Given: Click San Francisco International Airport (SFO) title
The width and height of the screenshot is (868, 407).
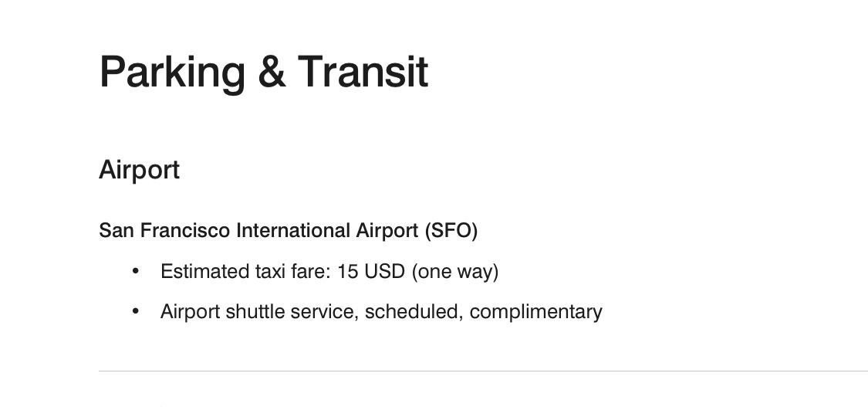Looking at the screenshot, I should [x=288, y=230].
